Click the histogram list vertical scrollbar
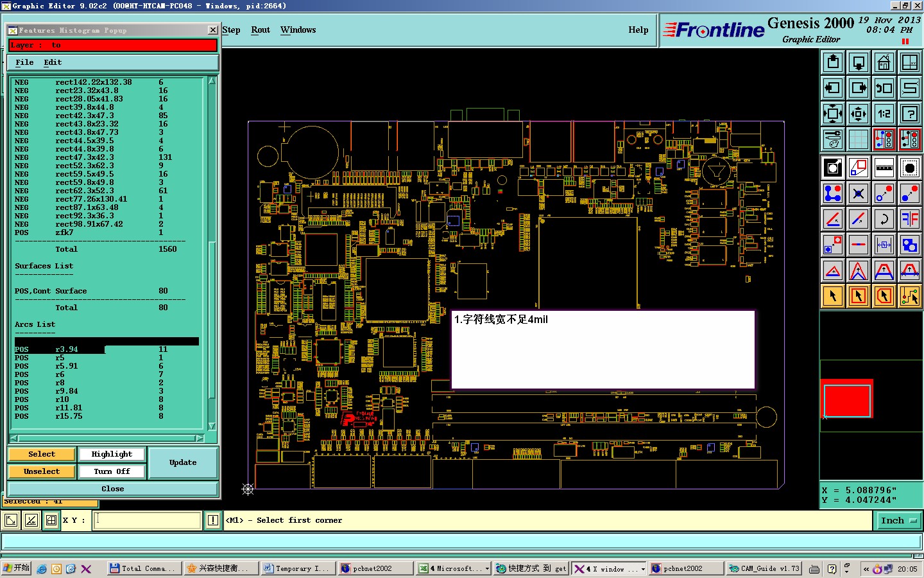 point(212,254)
